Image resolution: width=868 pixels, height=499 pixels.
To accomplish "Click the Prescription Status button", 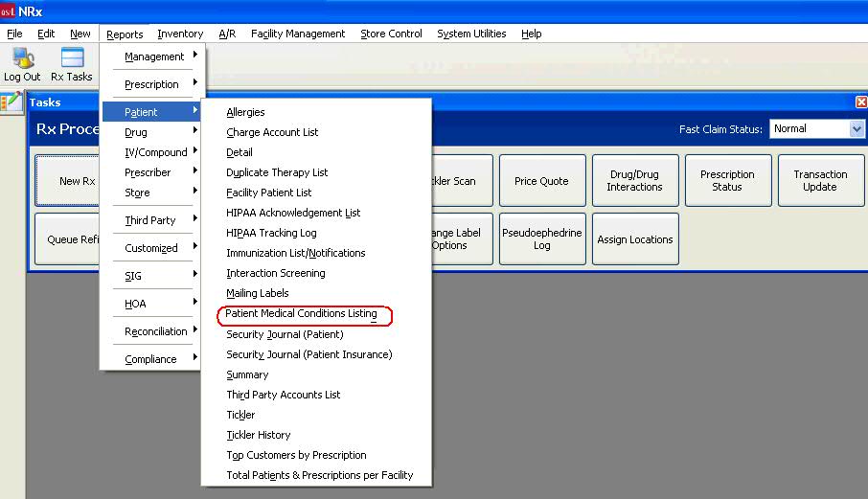I will pos(728,181).
